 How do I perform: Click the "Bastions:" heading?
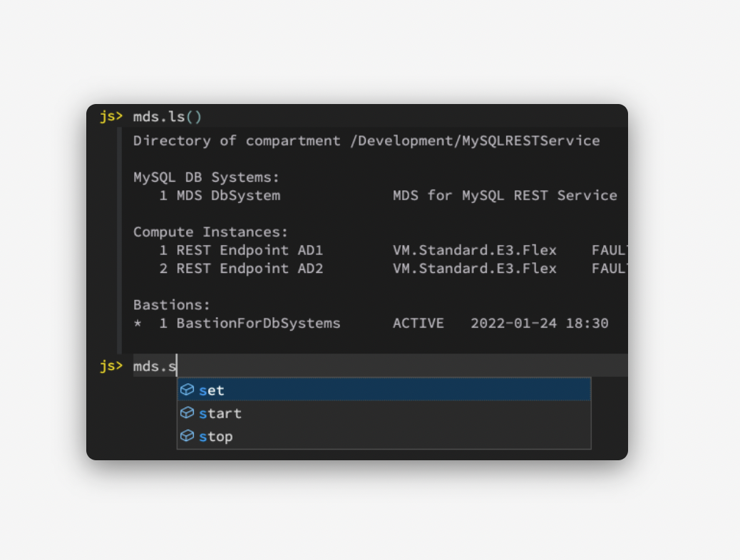172,305
